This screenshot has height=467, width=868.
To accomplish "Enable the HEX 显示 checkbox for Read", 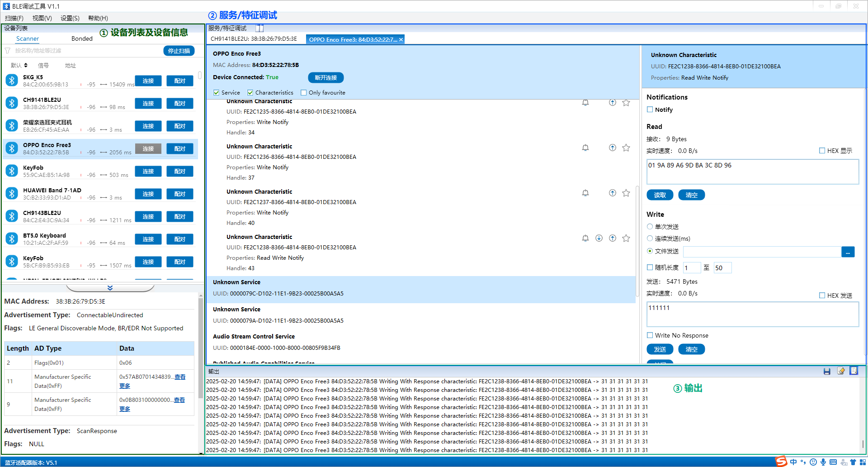I will (x=822, y=150).
